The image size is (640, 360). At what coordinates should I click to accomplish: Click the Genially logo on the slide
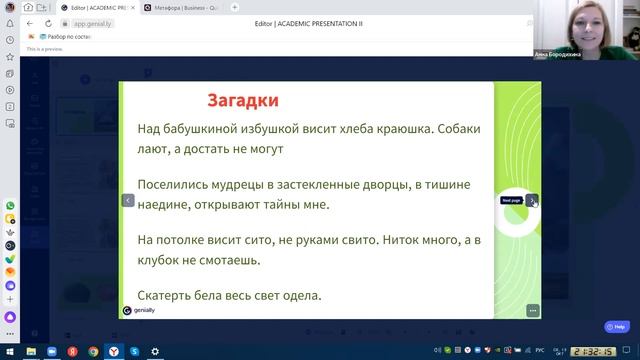click(x=139, y=310)
